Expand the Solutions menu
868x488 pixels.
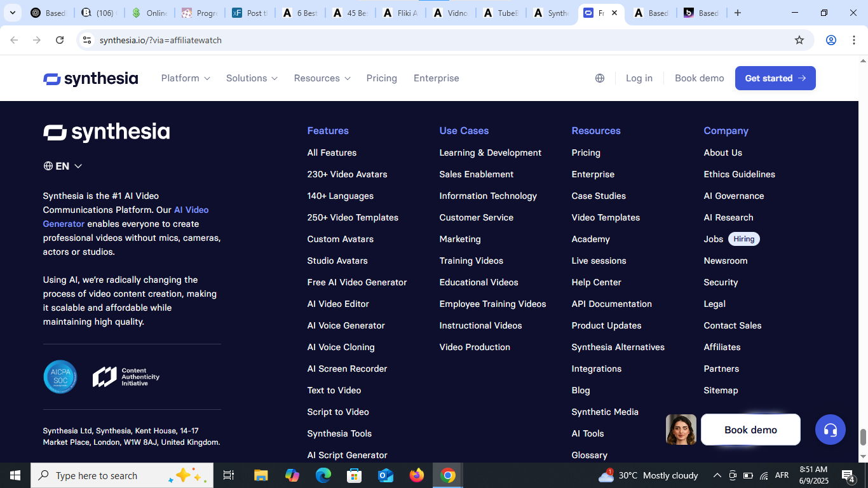[252, 78]
